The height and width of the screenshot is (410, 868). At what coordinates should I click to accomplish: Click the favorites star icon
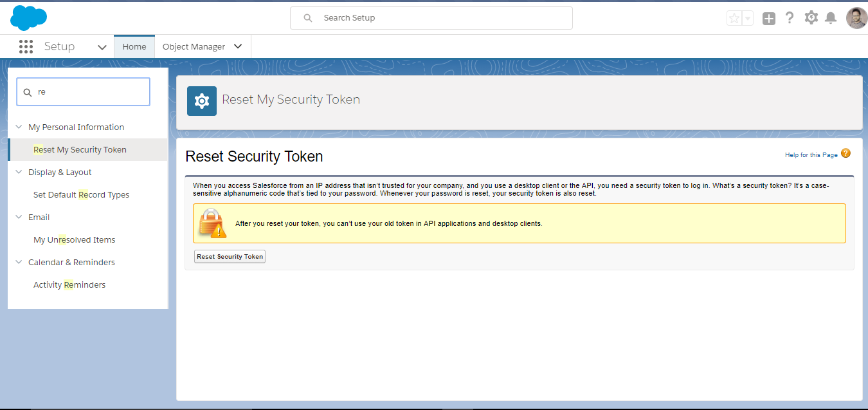[734, 18]
